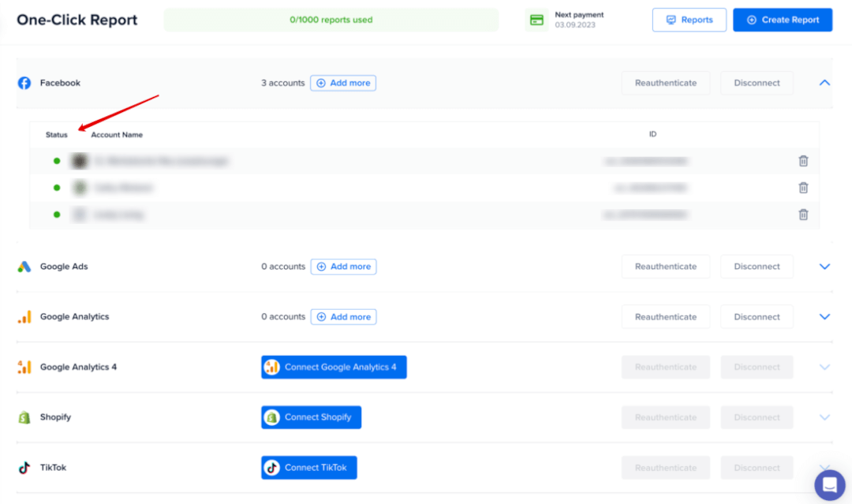The height and width of the screenshot is (504, 852).
Task: Click Connect Google Analytics 4 button
Action: 334,367
